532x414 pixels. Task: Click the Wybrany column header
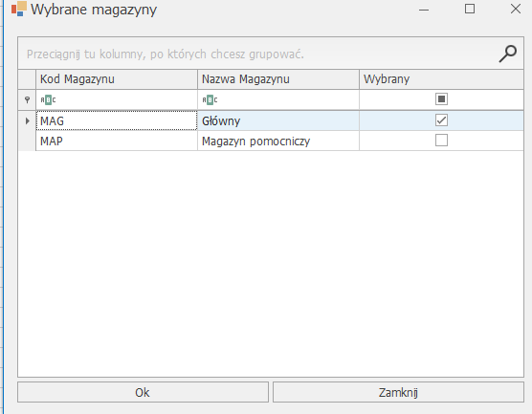tap(441, 79)
